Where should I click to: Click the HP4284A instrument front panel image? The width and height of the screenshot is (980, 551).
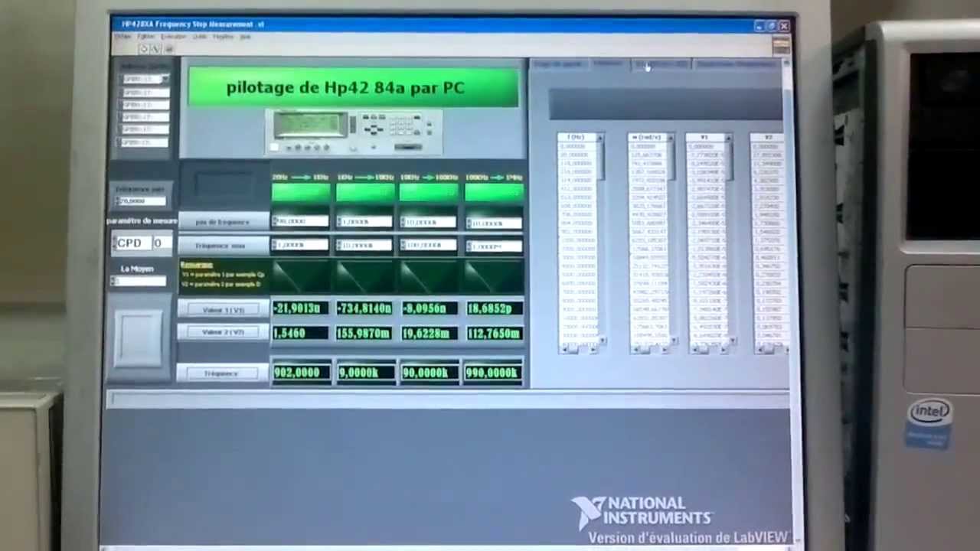click(x=353, y=132)
